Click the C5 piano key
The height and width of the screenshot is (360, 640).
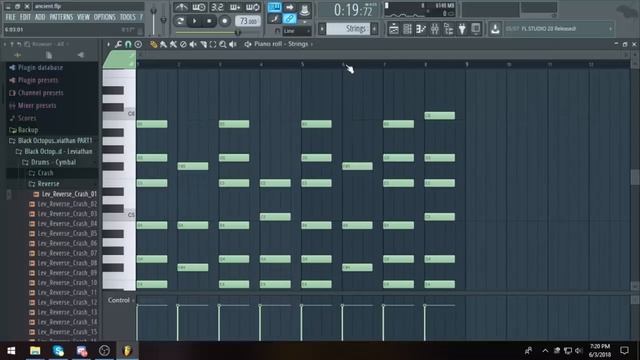(x=119, y=215)
